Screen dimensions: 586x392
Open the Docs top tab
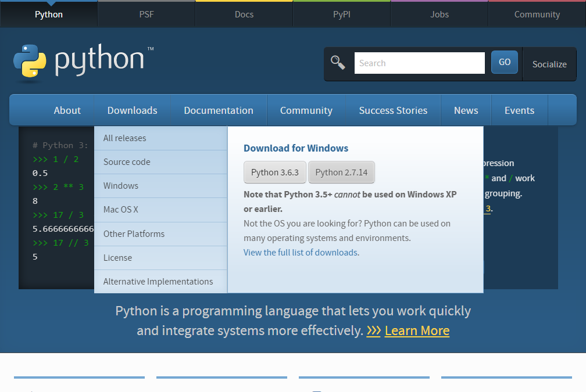pos(244,14)
